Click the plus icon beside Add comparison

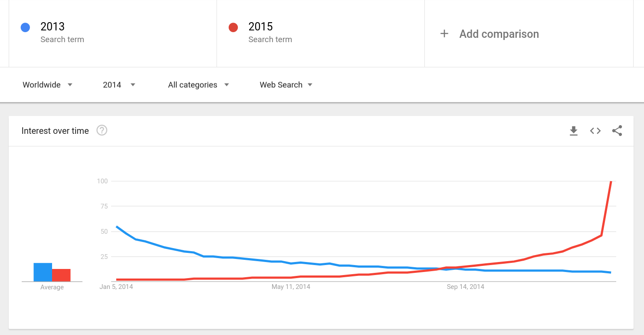[x=444, y=34]
